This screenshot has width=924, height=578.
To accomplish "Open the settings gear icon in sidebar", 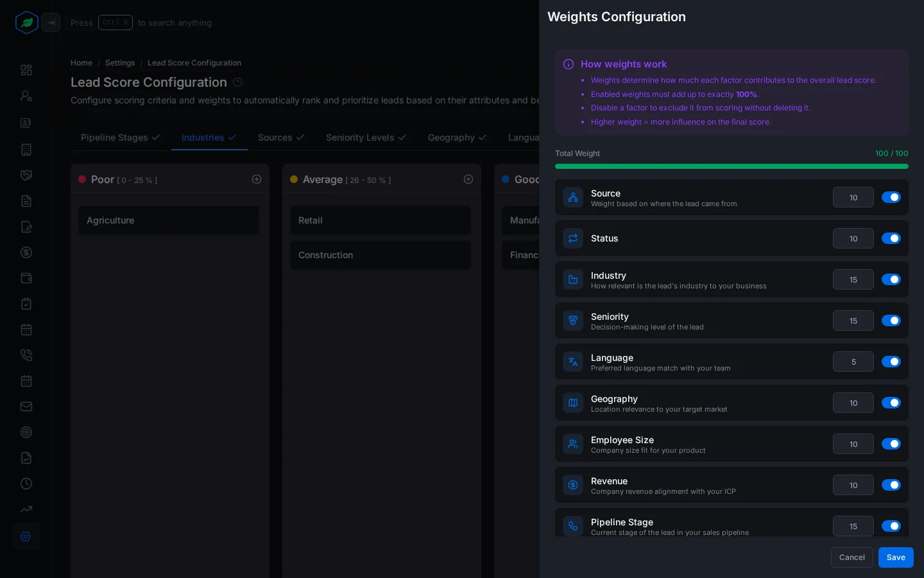I will [x=26, y=536].
